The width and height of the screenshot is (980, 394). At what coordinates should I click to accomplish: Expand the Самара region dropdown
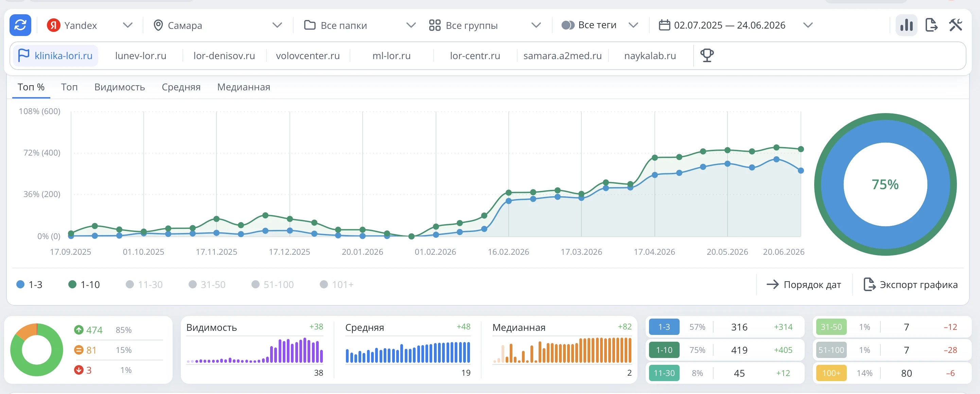[x=277, y=25]
